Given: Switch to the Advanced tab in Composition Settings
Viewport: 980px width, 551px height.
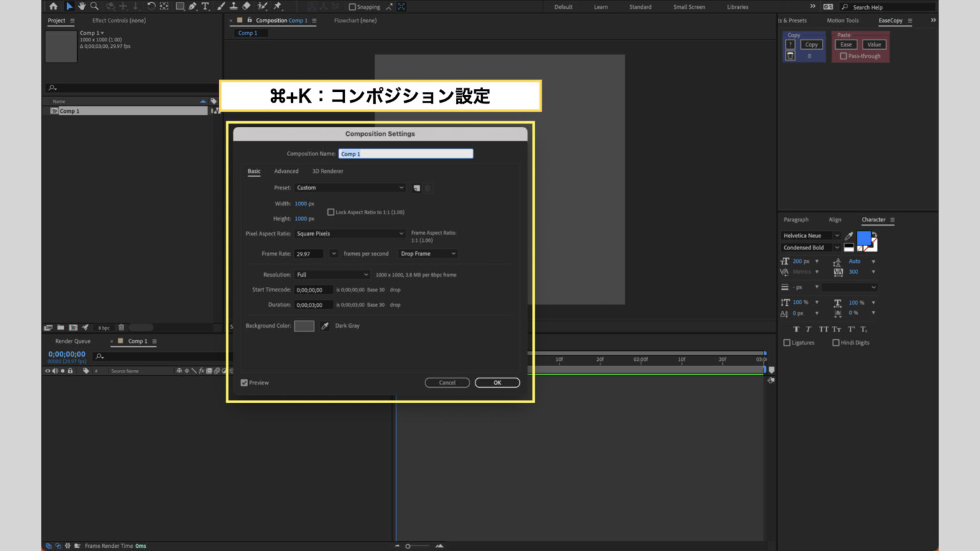Looking at the screenshot, I should [286, 171].
